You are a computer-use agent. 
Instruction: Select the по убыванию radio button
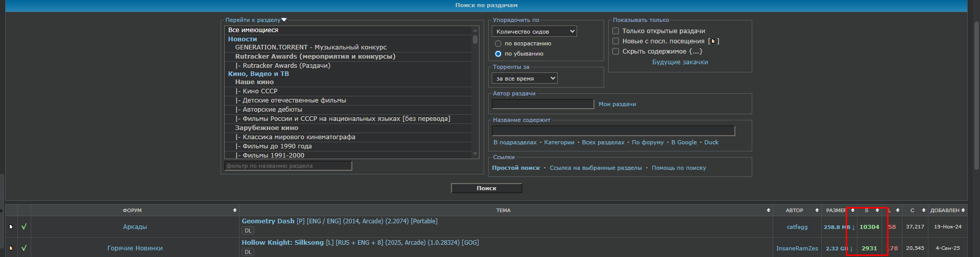(498, 54)
